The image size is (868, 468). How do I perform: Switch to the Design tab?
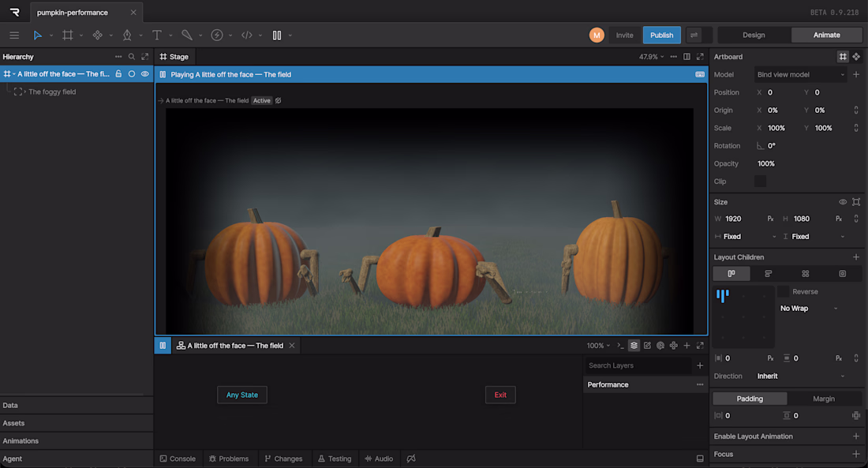click(x=754, y=35)
